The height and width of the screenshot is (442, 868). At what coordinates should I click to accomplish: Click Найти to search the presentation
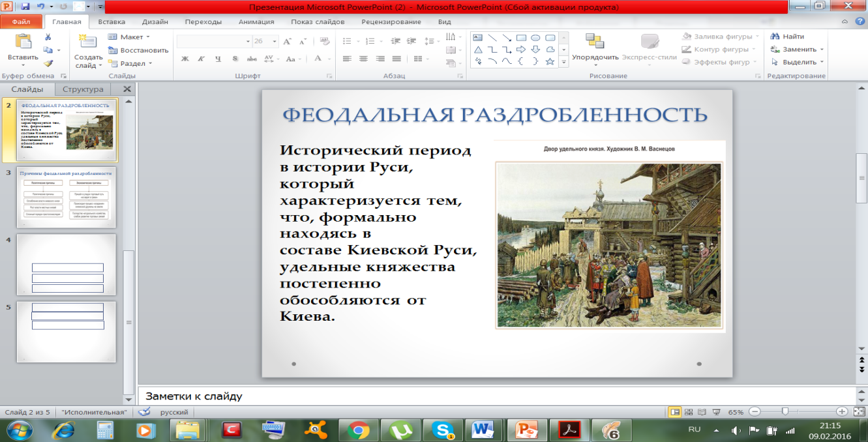click(x=788, y=37)
